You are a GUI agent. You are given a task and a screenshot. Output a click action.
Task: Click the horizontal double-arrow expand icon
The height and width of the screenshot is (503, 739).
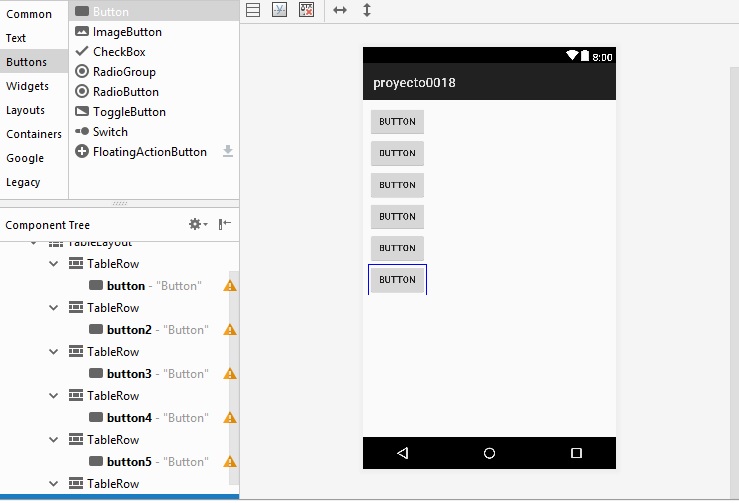coord(340,10)
